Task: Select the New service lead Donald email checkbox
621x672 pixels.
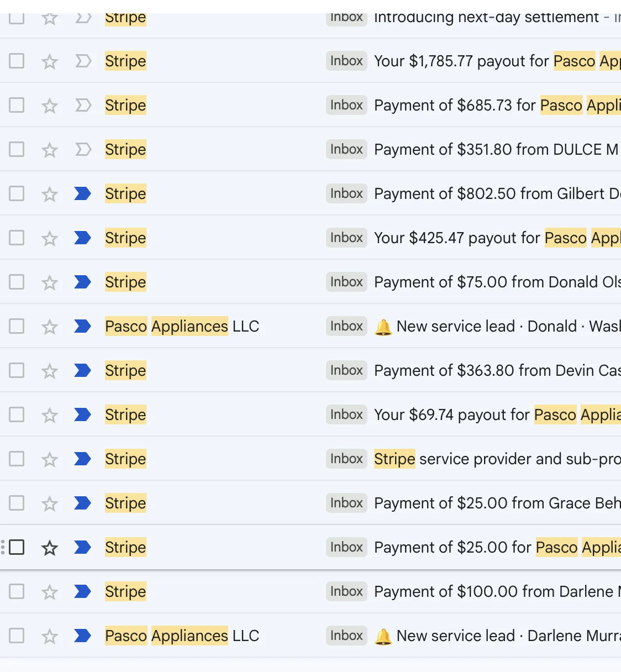Action: 17,326
